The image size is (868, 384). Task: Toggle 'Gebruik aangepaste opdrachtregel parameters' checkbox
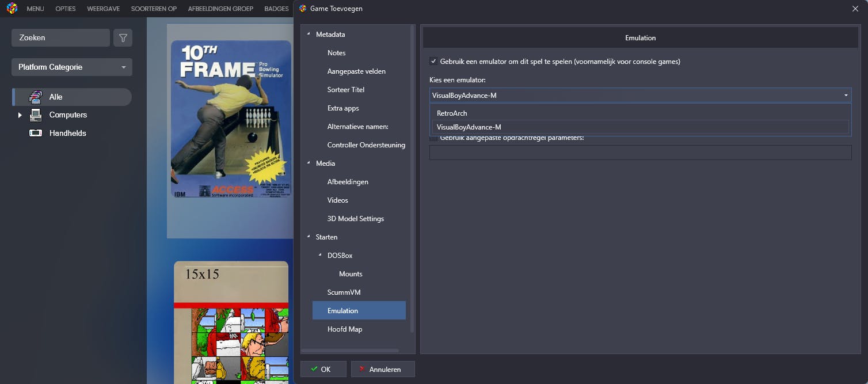(433, 138)
